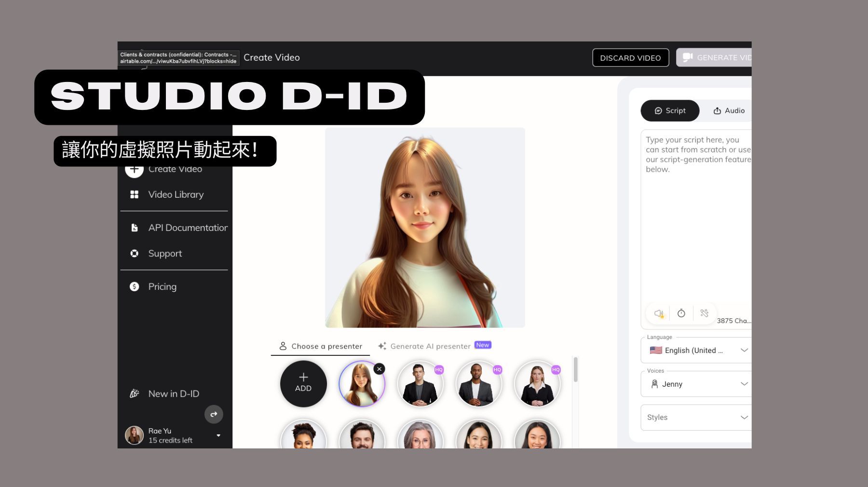Open API Documentation in the sidebar
This screenshot has height=487, width=868.
tap(188, 228)
